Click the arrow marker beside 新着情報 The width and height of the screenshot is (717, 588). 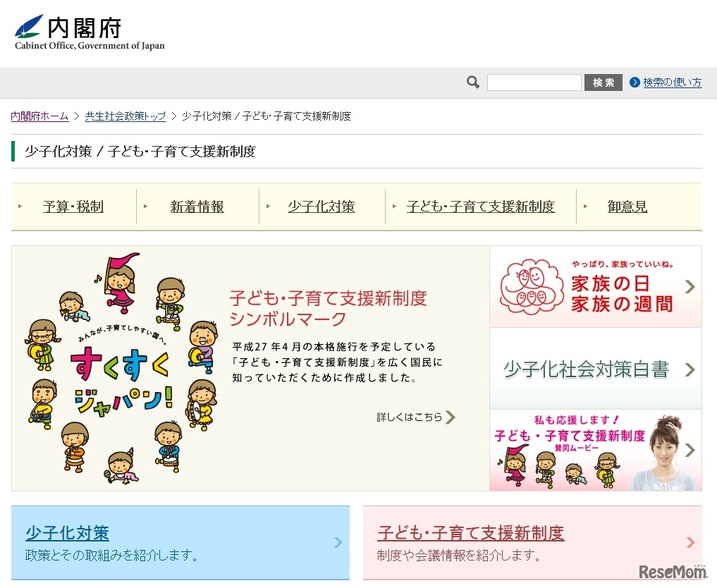145,207
